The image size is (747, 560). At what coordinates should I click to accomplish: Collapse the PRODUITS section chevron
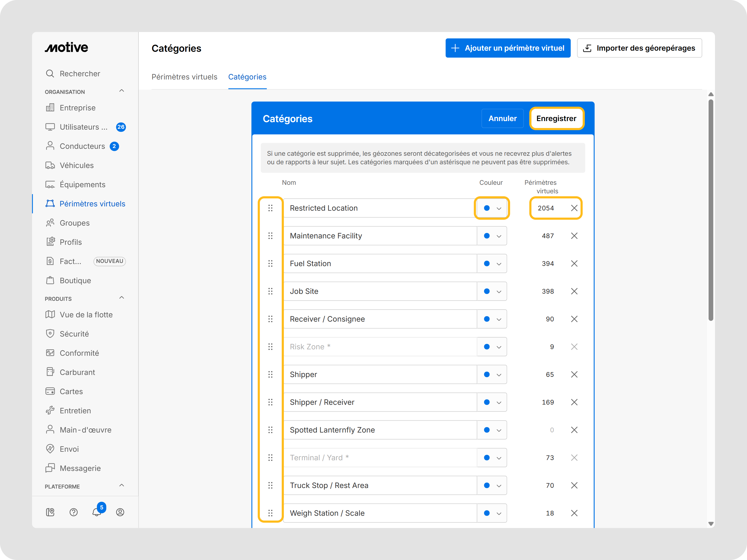click(122, 298)
